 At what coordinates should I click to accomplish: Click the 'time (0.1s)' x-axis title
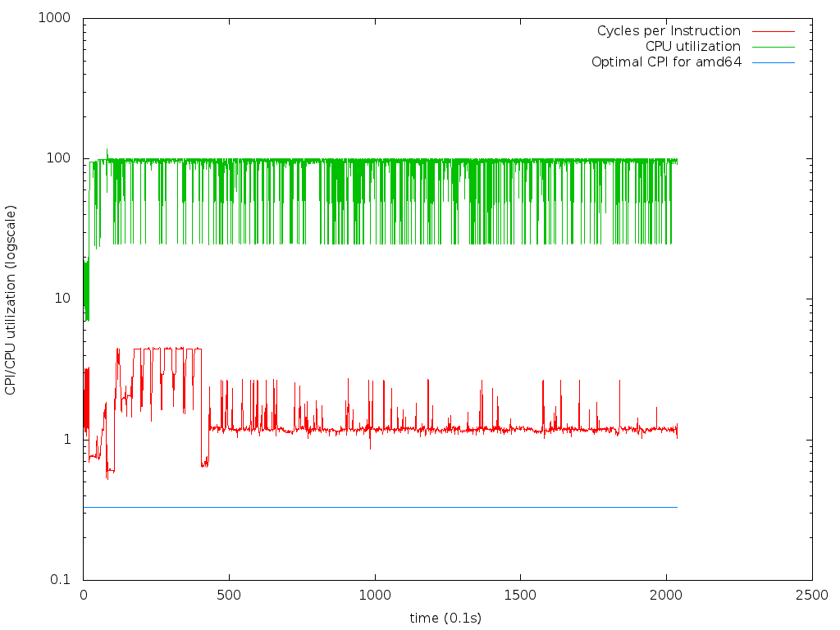(446, 618)
